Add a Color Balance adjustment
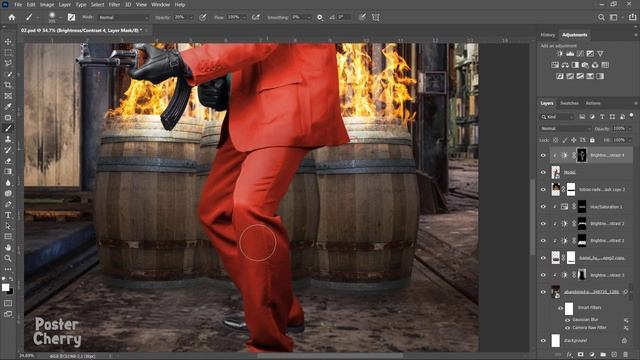Image resolution: width=640 pixels, height=360 pixels. tap(565, 65)
